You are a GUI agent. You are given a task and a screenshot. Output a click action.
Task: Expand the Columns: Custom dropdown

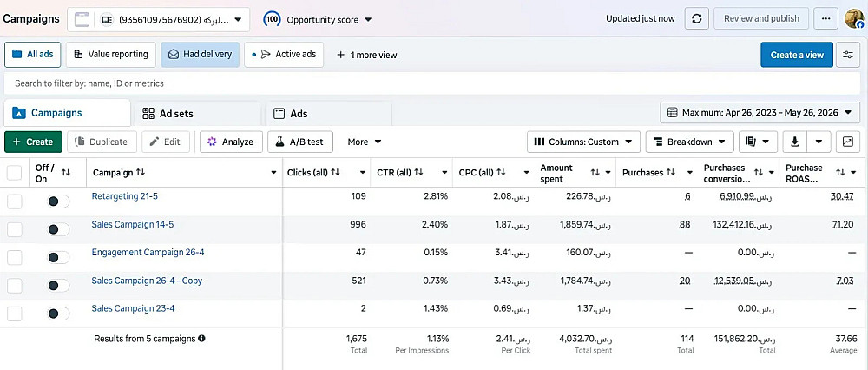pyautogui.click(x=583, y=142)
